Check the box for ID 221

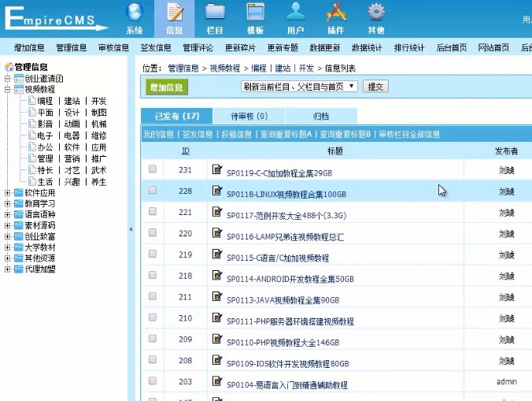tap(153, 211)
